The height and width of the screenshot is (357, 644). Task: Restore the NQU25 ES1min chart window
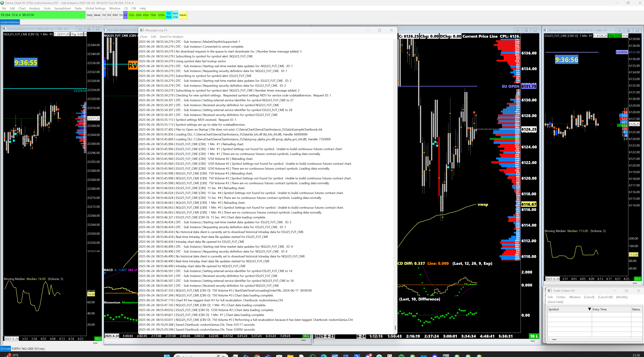point(89,29)
